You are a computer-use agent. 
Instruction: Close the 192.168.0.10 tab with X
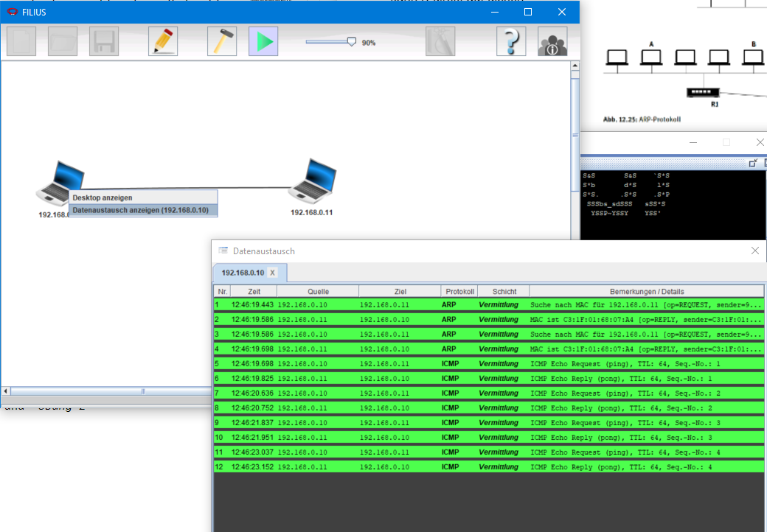[x=272, y=273]
